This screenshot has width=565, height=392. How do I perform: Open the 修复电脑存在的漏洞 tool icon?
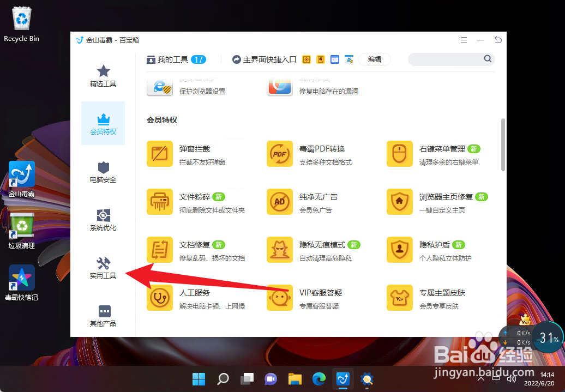click(280, 87)
